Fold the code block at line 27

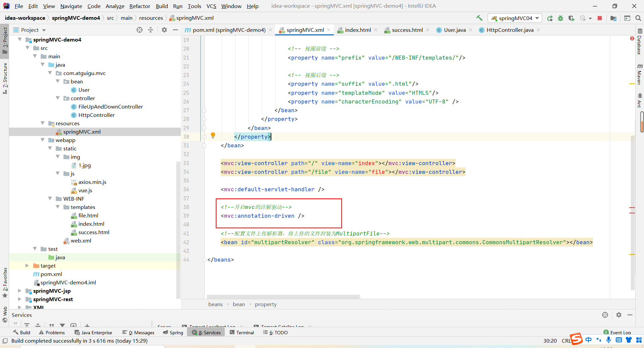204,110
